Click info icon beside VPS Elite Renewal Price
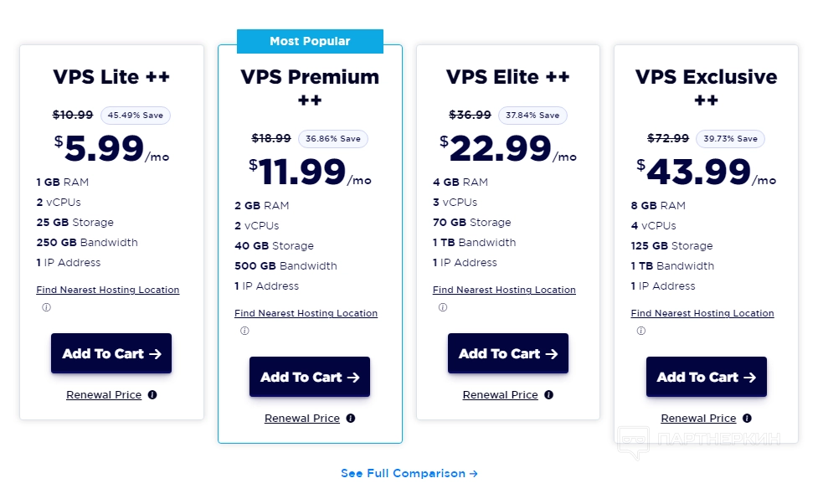823x504 pixels. point(549,395)
